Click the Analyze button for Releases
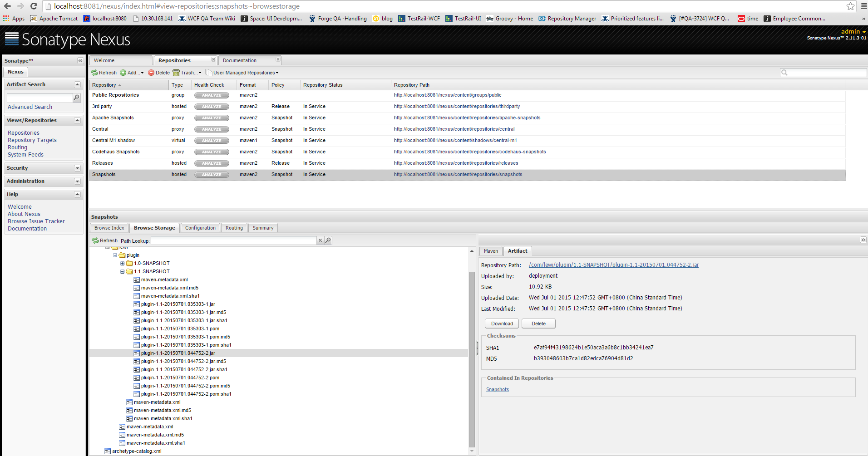Screen dimensions: 868x456 pos(212,163)
